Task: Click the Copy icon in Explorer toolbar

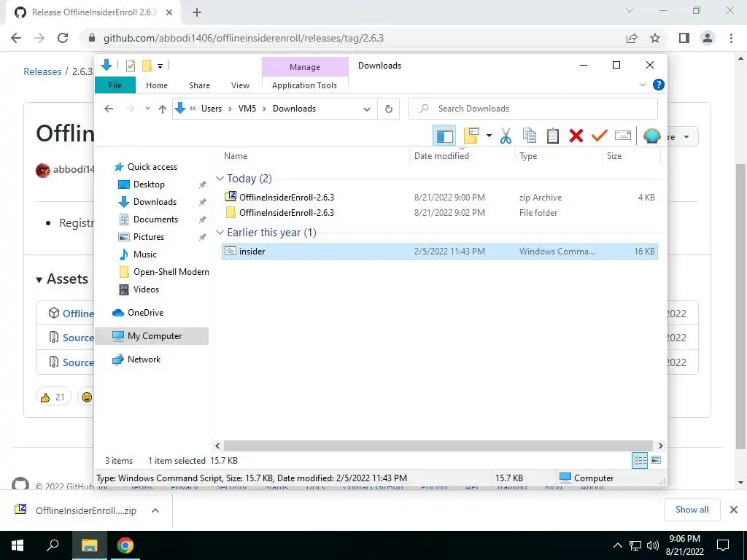Action: (530, 136)
